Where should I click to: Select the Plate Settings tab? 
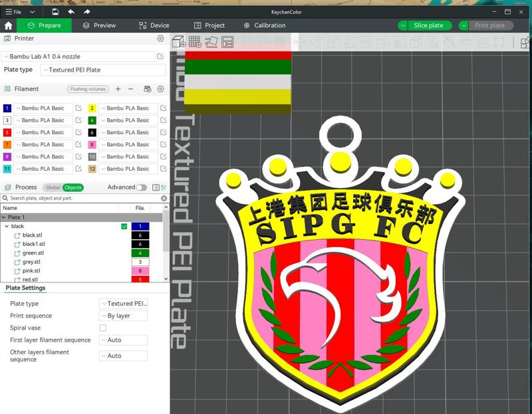tap(25, 288)
